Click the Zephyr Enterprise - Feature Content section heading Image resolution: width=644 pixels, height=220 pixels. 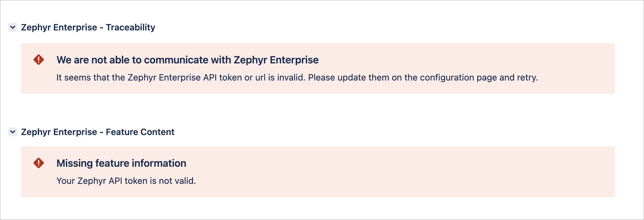(x=98, y=132)
